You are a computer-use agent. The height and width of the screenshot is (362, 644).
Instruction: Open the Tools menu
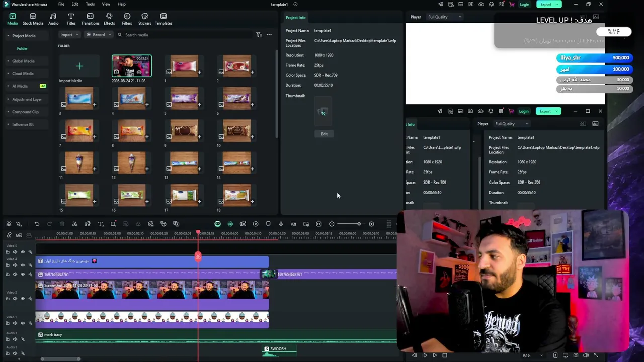pos(90,4)
